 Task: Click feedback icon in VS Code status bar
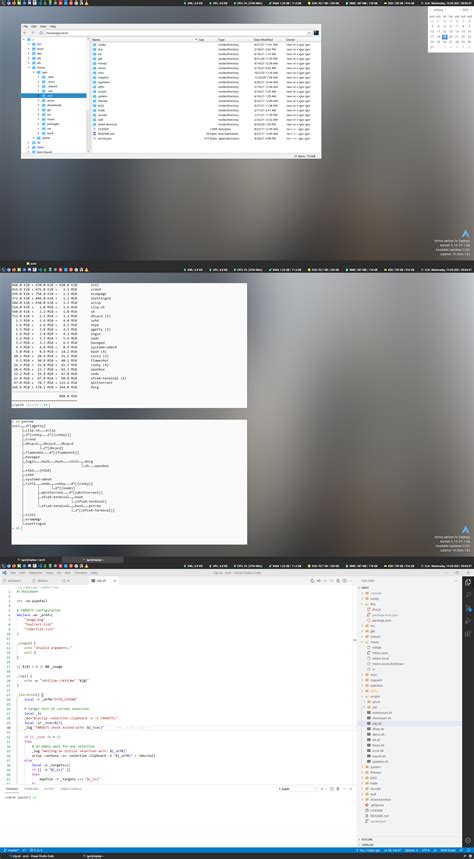click(461, 850)
